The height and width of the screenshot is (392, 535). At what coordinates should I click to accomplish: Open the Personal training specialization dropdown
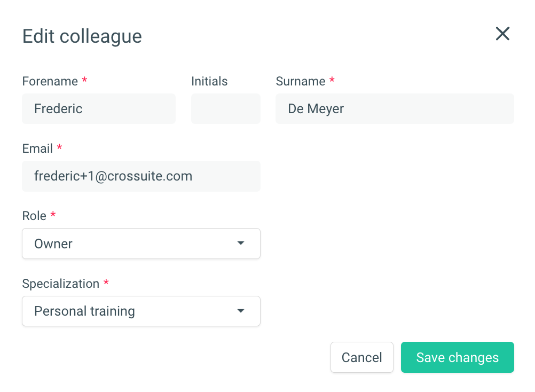tap(141, 311)
